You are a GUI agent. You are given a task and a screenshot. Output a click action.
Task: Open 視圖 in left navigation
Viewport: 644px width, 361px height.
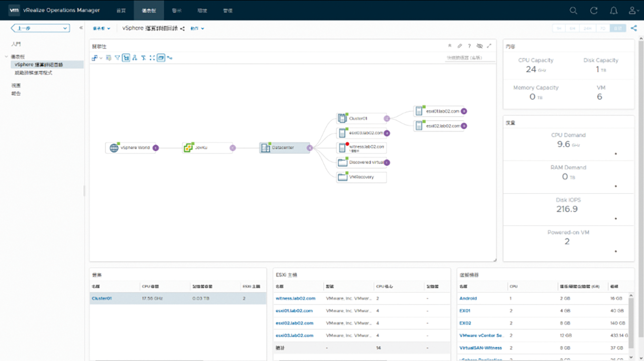tap(16, 85)
